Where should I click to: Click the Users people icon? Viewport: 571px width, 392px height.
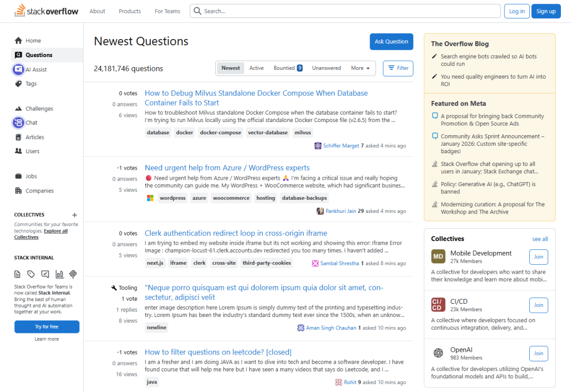tap(18, 151)
